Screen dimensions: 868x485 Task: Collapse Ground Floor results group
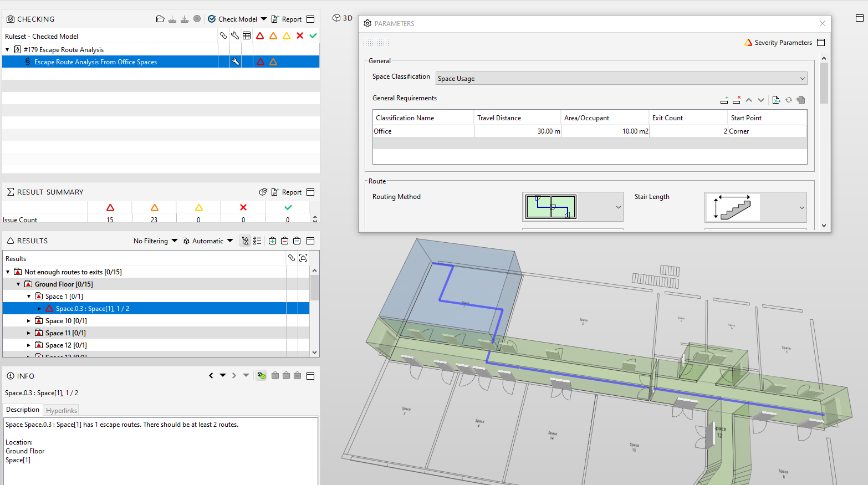click(18, 284)
